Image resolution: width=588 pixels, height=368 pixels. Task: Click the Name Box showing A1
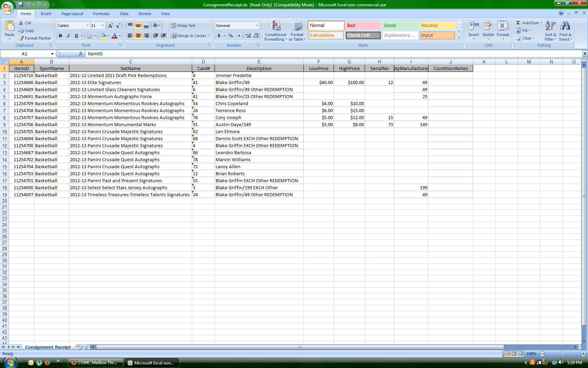point(24,54)
